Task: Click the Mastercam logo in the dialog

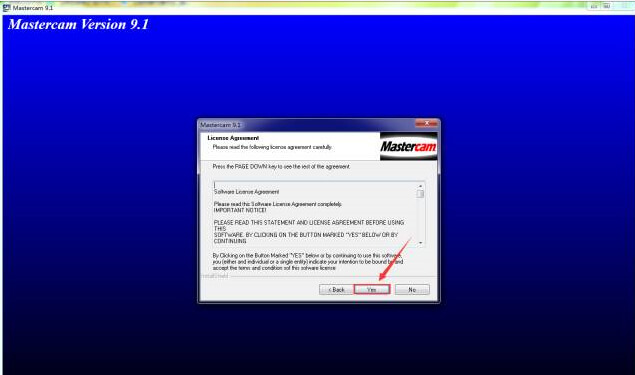Action: (408, 146)
